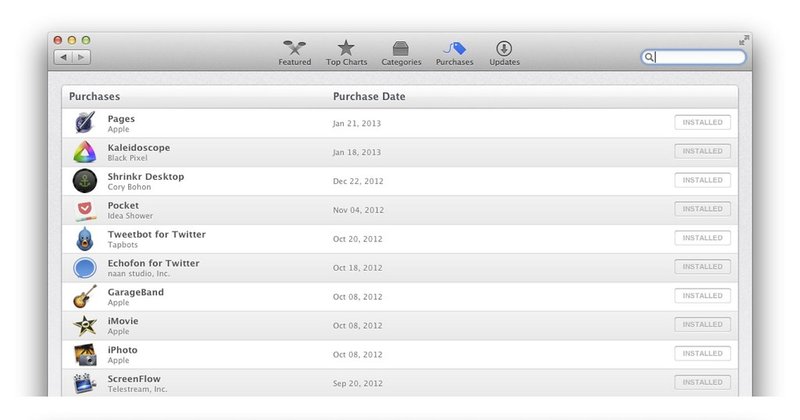Select the Idea Shower developer name
Screen dimensions: 800x420
coord(130,216)
